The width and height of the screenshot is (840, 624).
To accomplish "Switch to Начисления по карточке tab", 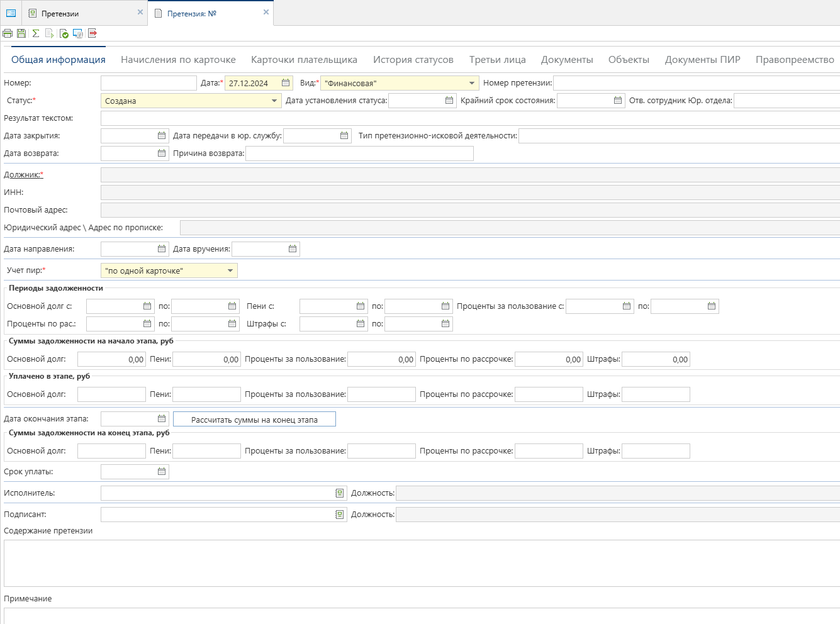I will (178, 60).
